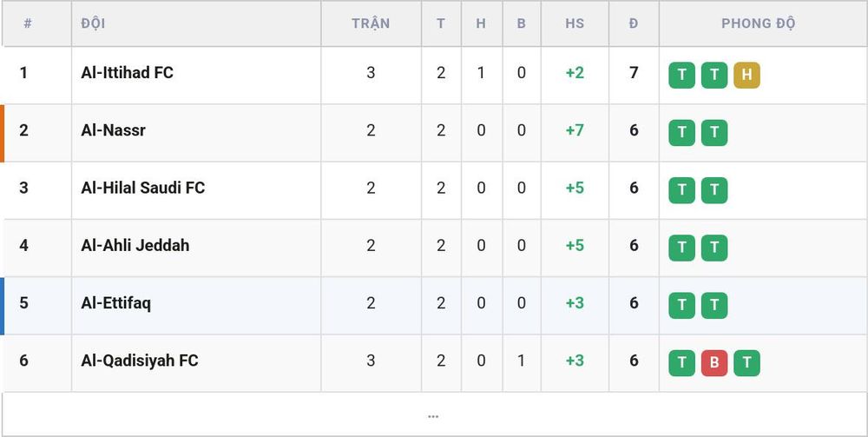
Task: Click the red B loss badge for Al-Qadisiyah FC
Action: [714, 363]
